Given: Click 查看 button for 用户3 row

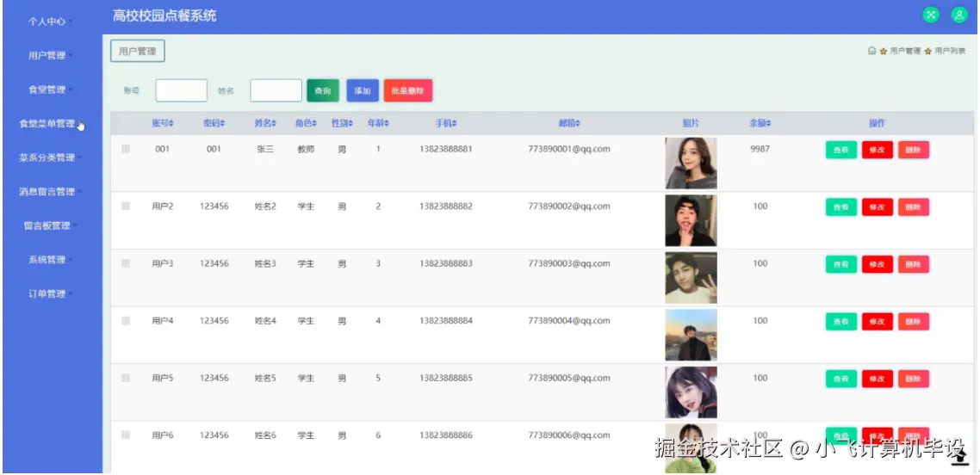Looking at the screenshot, I should click(841, 264).
